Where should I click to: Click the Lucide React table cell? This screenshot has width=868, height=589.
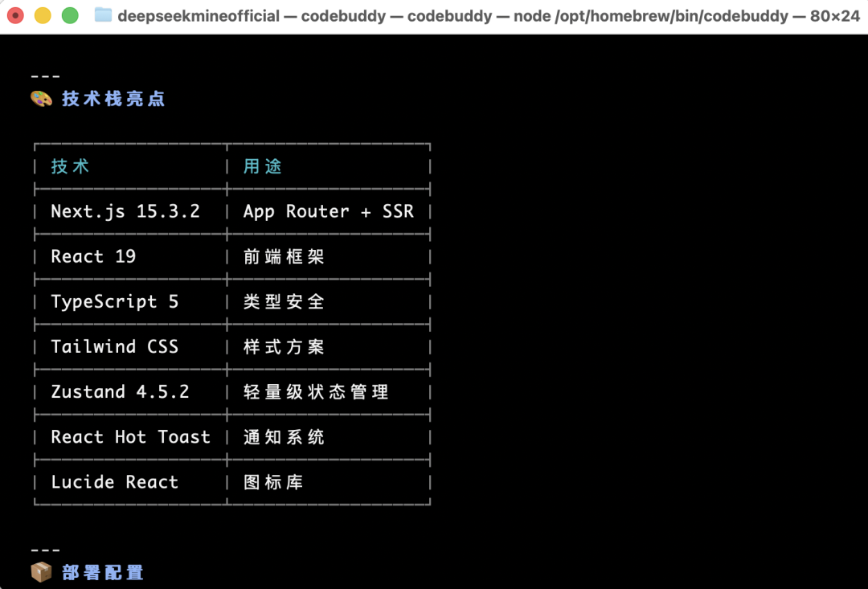(x=114, y=481)
